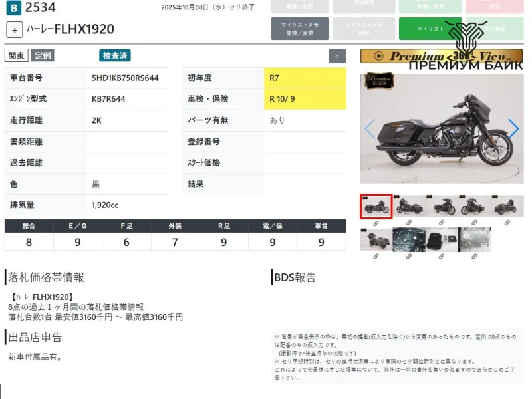Image resolution: width=532 pixels, height=399 pixels.
Task: Click link icon under first bottom-row thumbnail
Action: coord(376,256)
